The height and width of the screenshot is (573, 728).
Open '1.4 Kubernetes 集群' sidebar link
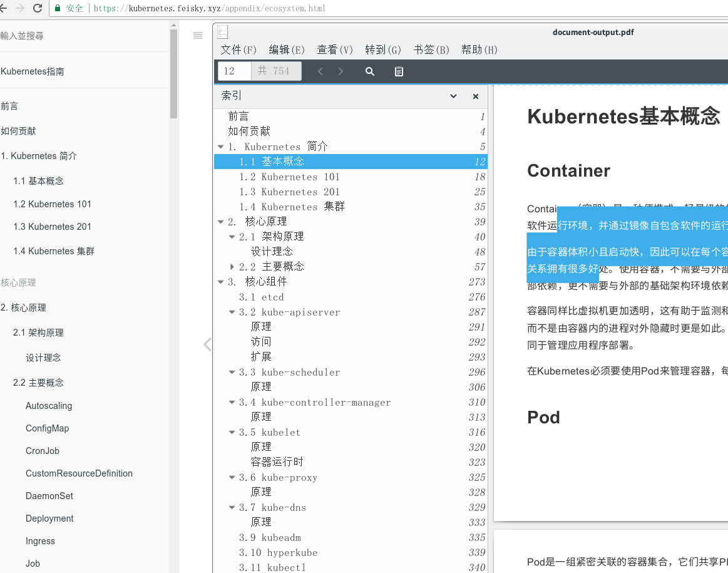click(54, 251)
